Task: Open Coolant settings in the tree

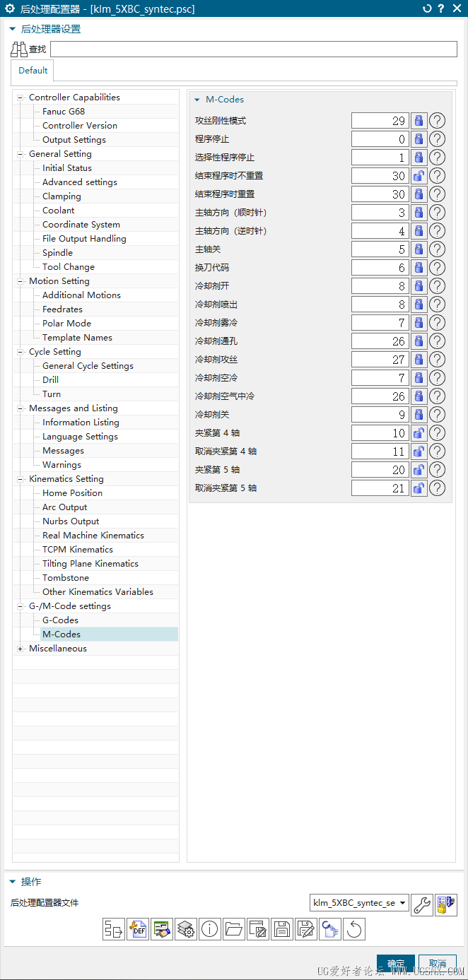Action: tap(59, 211)
